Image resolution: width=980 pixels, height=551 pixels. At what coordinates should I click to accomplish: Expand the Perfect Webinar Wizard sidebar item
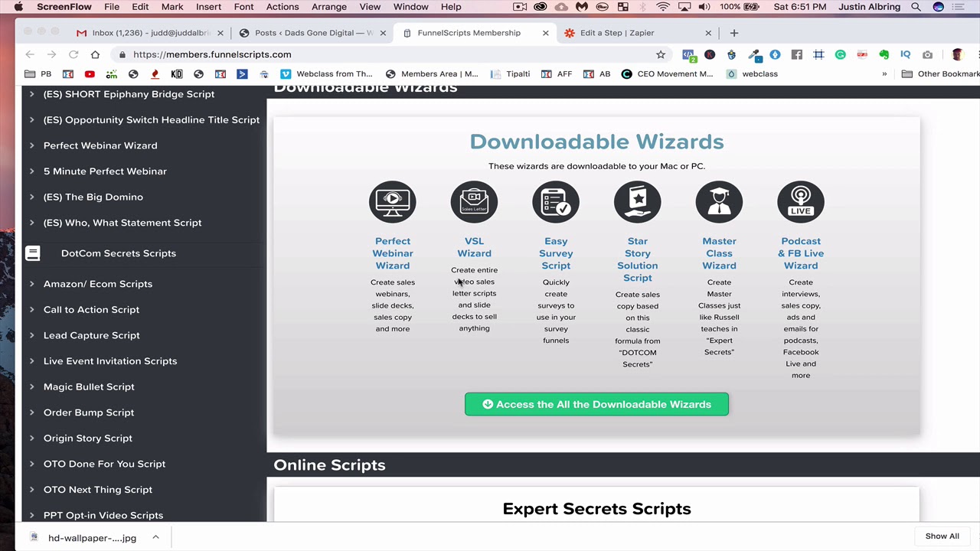click(31, 145)
